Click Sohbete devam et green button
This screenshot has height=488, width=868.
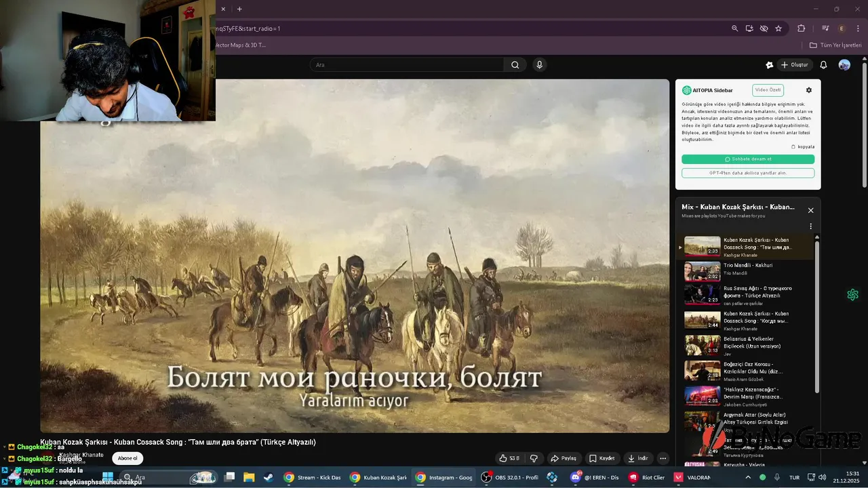point(748,159)
